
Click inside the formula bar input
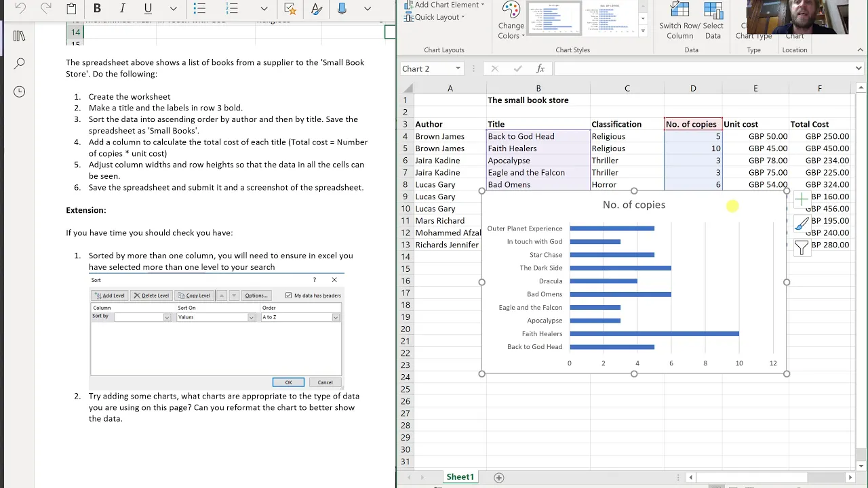pos(703,68)
